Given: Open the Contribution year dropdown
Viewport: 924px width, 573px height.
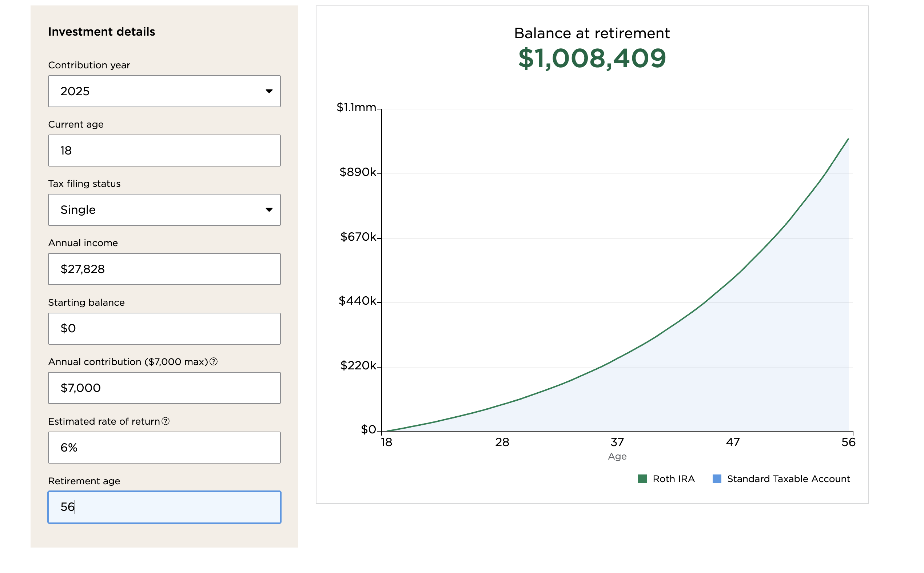Looking at the screenshot, I should (x=164, y=91).
